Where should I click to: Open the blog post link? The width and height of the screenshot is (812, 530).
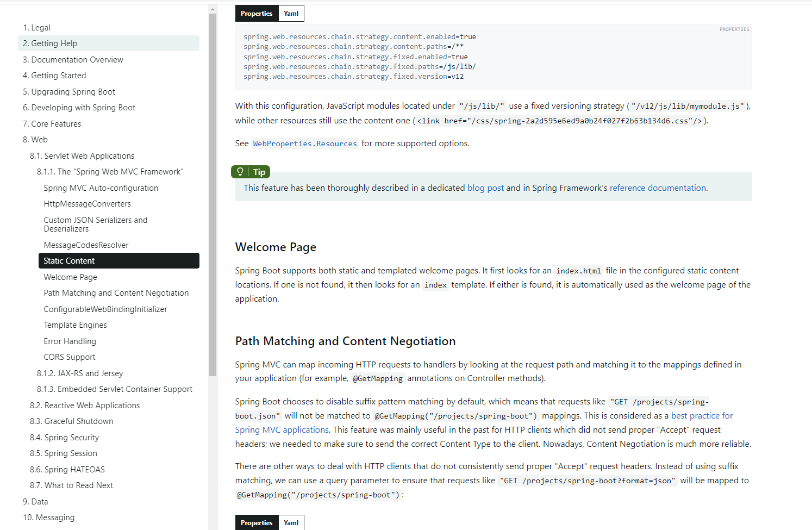pos(485,188)
